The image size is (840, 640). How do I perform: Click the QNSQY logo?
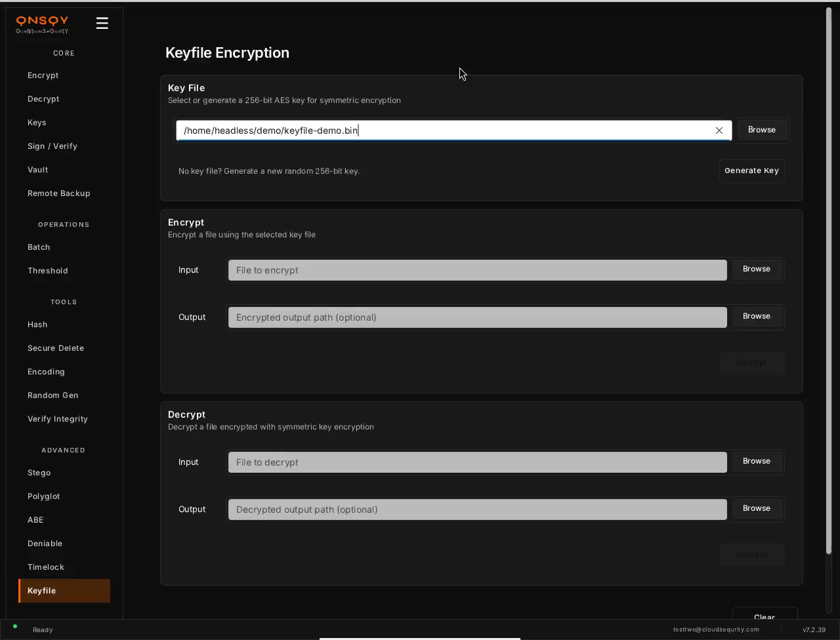(42, 24)
